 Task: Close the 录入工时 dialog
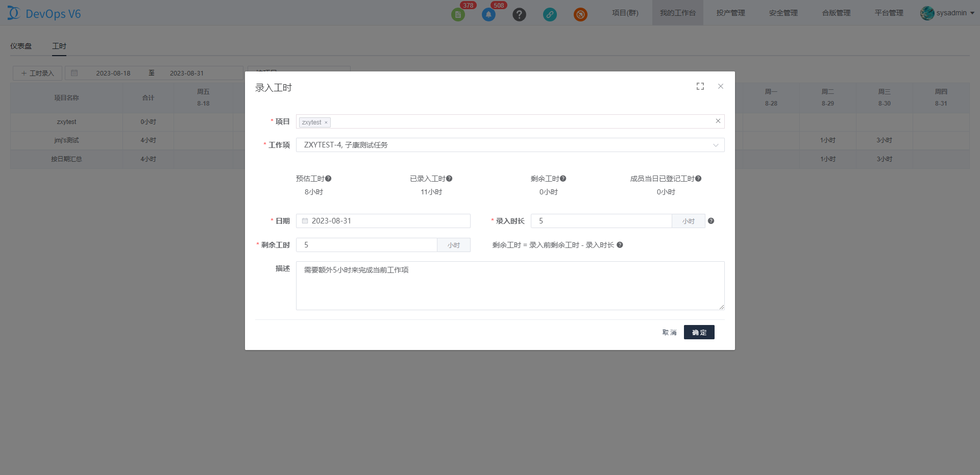pyautogui.click(x=721, y=87)
